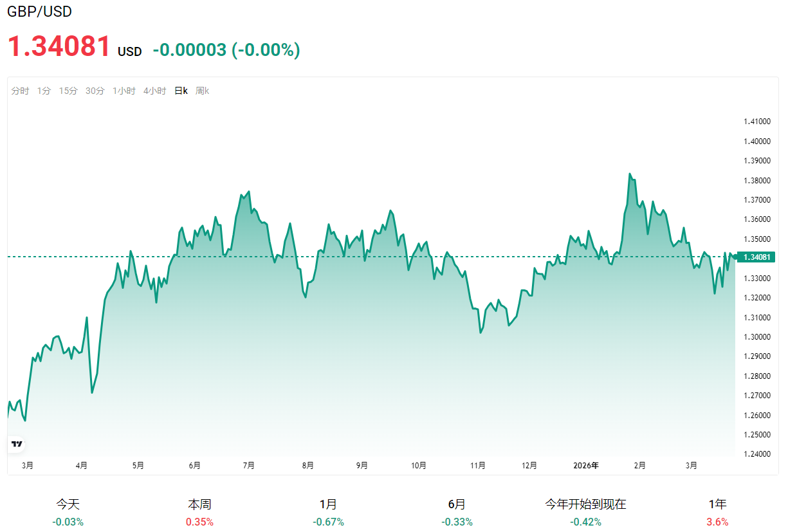Click the TradingView logo icon on chart
The image size is (788, 532).
pos(17,444)
